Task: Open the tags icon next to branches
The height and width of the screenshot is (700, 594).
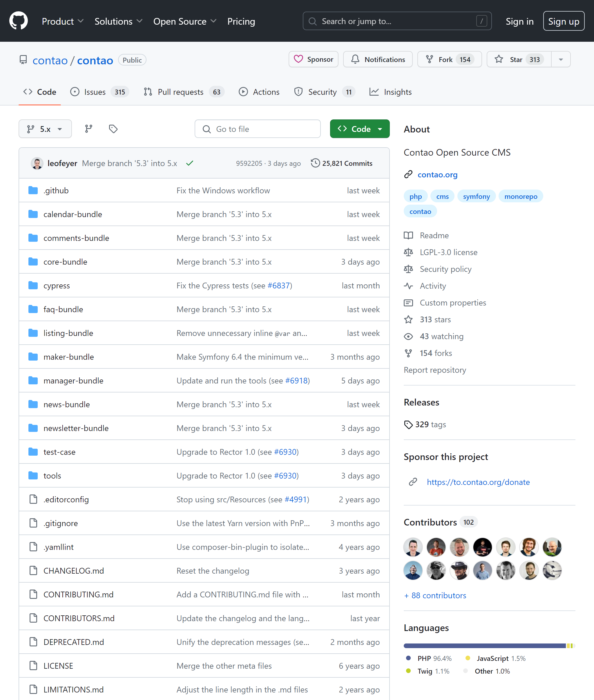Action: click(x=113, y=129)
